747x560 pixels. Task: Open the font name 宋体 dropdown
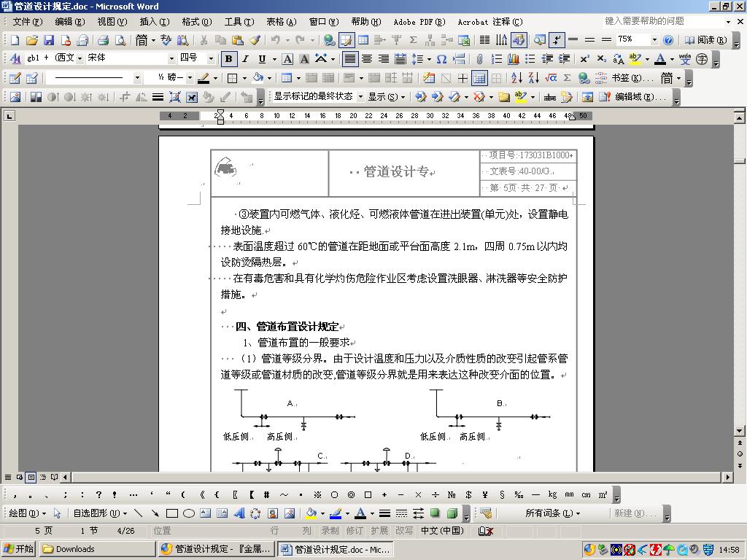tap(171, 58)
